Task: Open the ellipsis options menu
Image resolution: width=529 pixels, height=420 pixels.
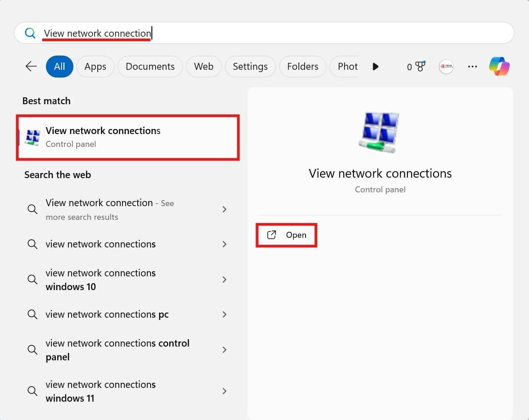Action: click(472, 66)
